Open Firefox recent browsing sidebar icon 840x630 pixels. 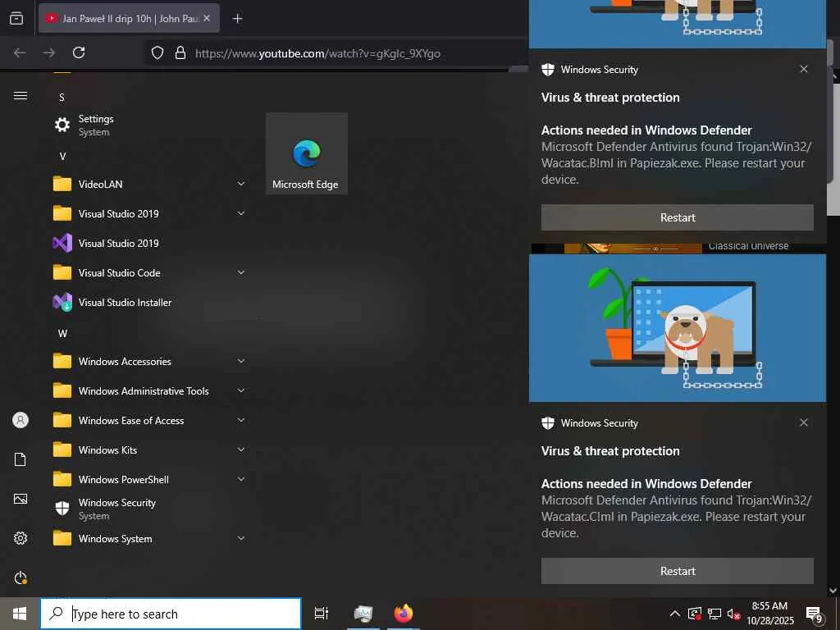16,18
